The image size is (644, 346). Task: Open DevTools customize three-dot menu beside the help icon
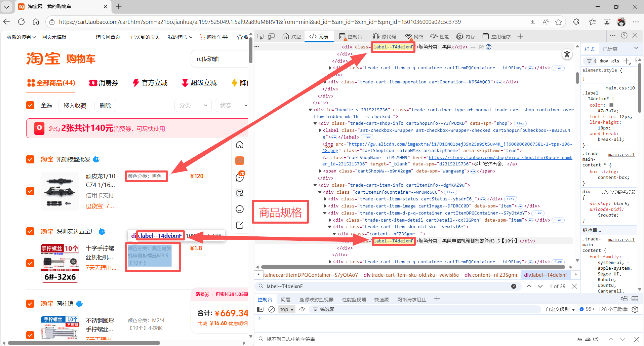(x=613, y=35)
